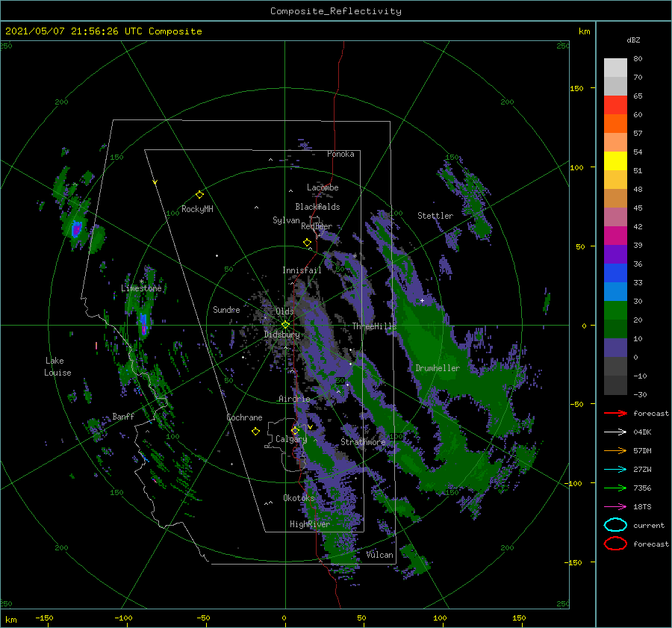Click the Ponoka label
The height and width of the screenshot is (628, 672).
[340, 155]
